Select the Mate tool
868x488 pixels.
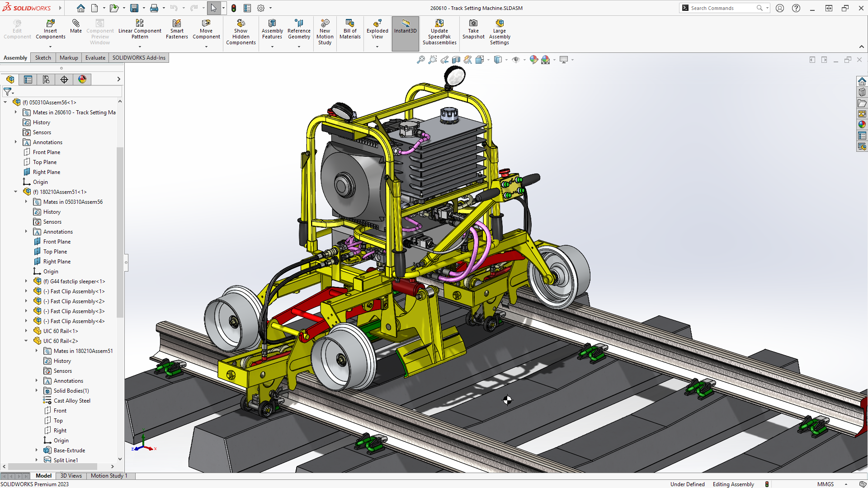point(75,28)
